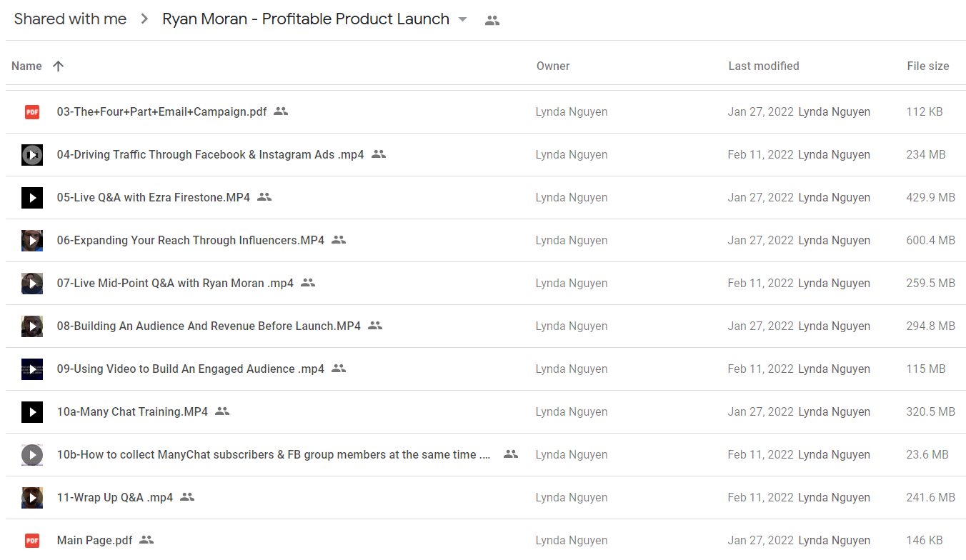Image resolution: width=966 pixels, height=560 pixels.
Task: Reverse sort direction using the Name arrow
Action: pyautogui.click(x=59, y=66)
